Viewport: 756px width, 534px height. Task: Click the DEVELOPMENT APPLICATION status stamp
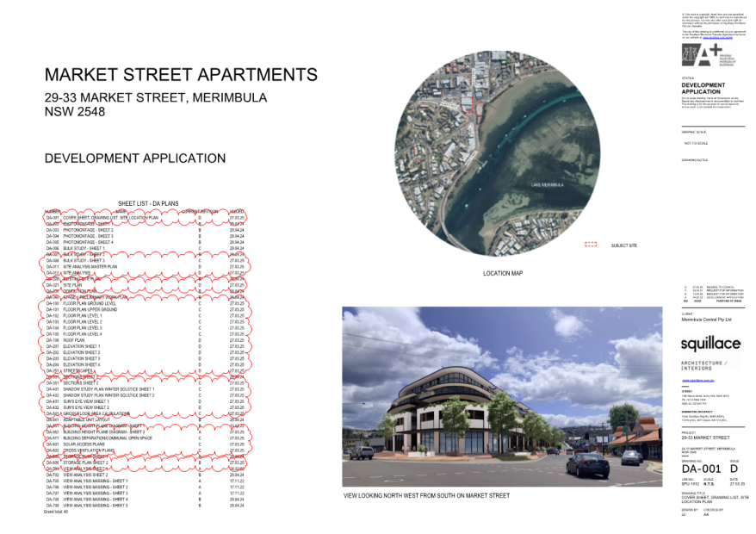click(703, 90)
